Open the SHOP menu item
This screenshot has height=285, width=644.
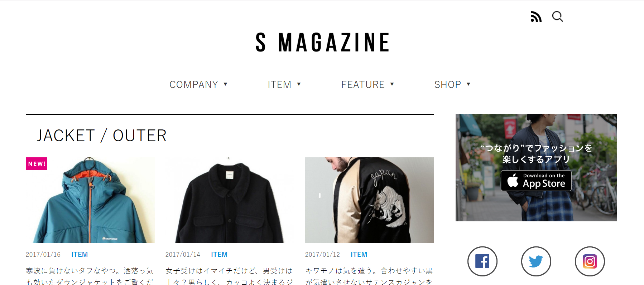coord(448,84)
